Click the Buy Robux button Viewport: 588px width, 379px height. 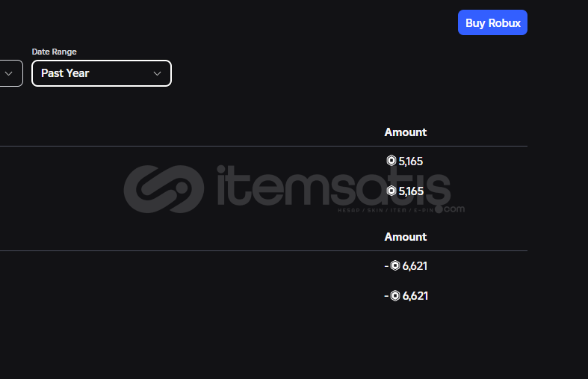(492, 22)
